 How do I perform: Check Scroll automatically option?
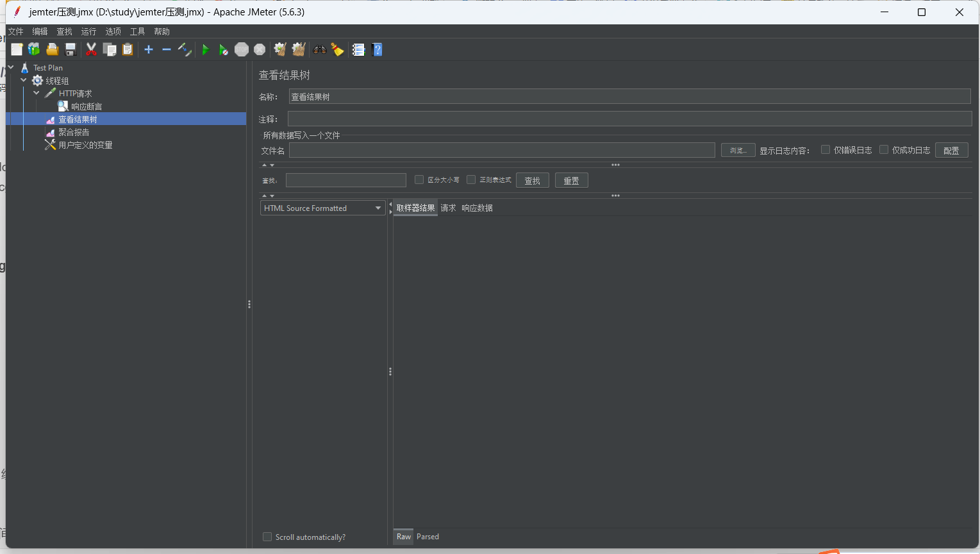[x=267, y=537]
